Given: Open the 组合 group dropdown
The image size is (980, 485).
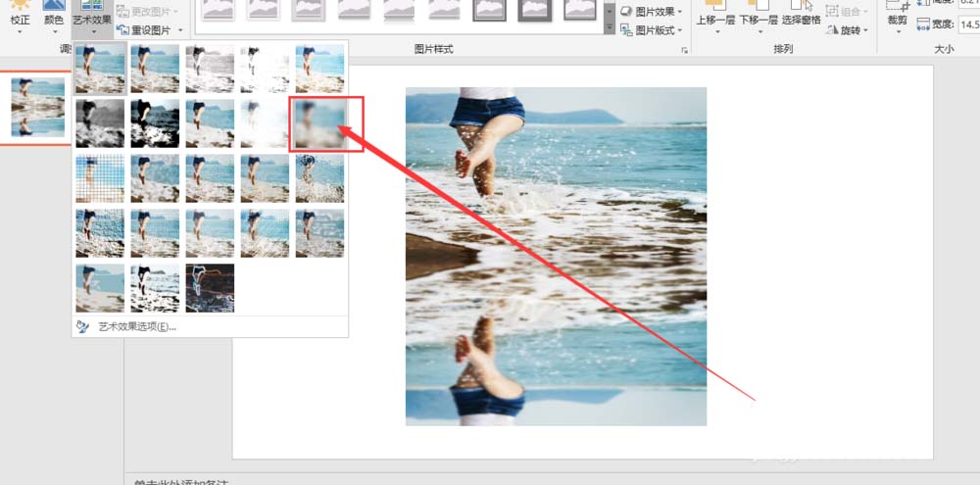Looking at the screenshot, I should pyautogui.click(x=848, y=11).
